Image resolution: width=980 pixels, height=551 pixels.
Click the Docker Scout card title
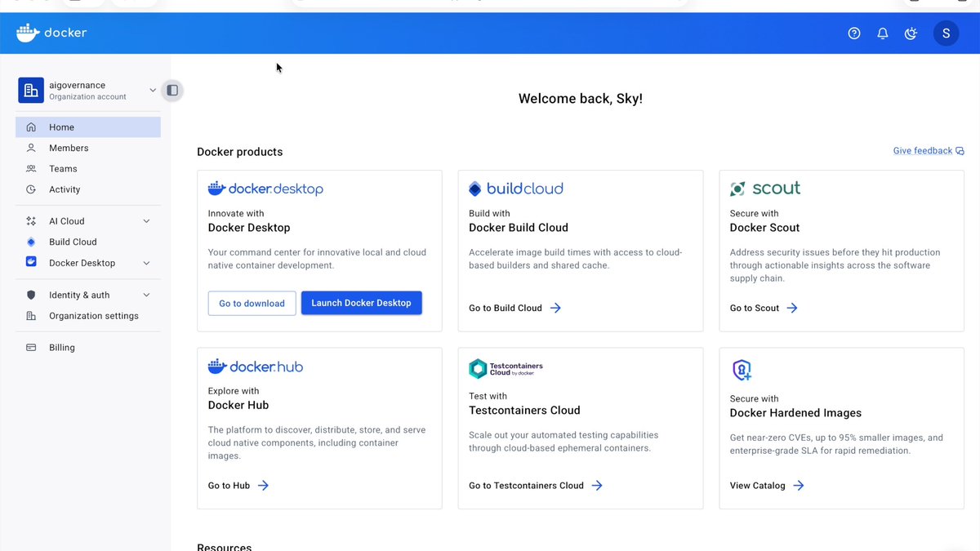point(764,228)
